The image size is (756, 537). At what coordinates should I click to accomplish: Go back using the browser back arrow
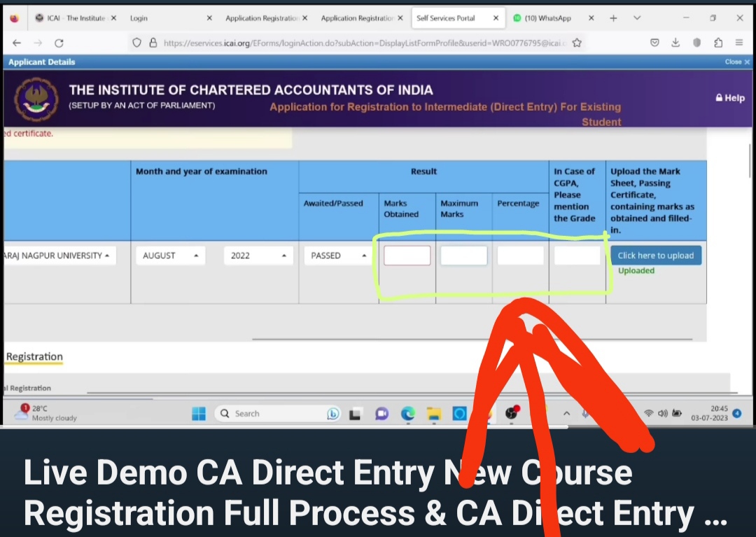tap(17, 43)
